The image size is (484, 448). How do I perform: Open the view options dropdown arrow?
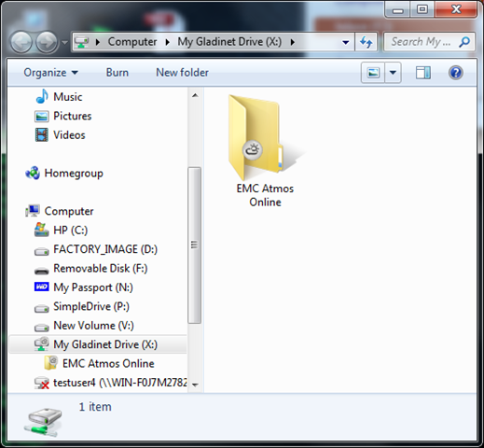393,73
